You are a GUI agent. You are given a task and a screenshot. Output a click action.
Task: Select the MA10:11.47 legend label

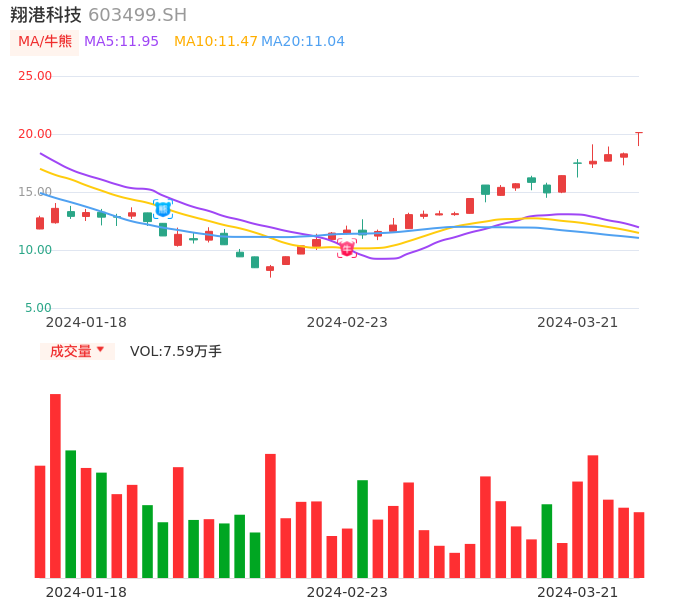[216, 42]
